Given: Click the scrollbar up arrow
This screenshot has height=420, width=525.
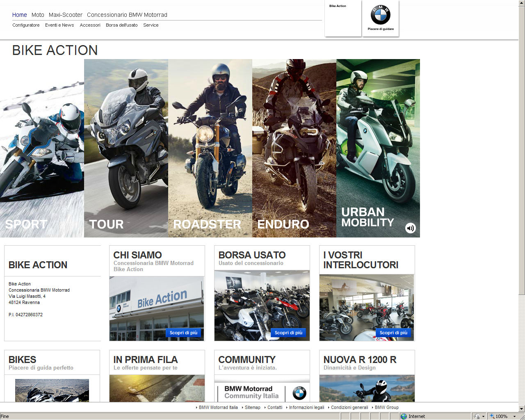Looking at the screenshot, I should (522, 3).
